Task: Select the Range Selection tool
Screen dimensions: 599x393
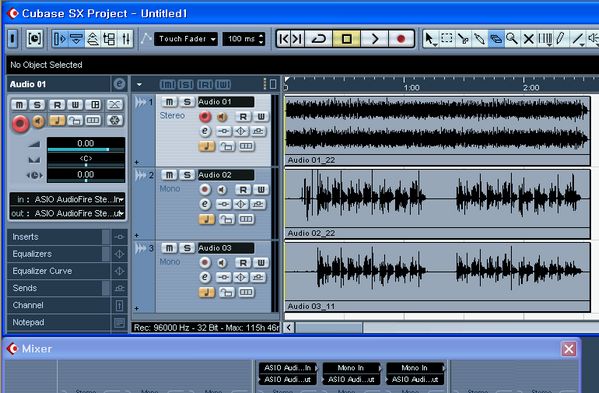Action: [x=447, y=39]
